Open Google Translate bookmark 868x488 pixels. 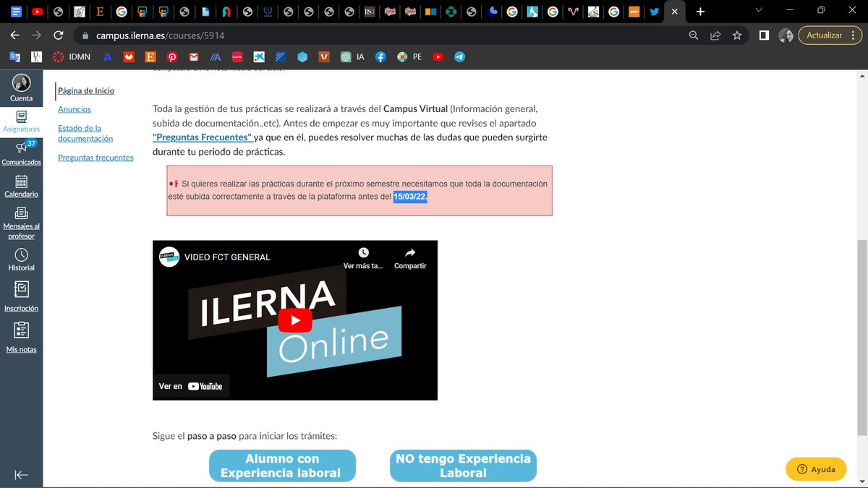(15, 56)
